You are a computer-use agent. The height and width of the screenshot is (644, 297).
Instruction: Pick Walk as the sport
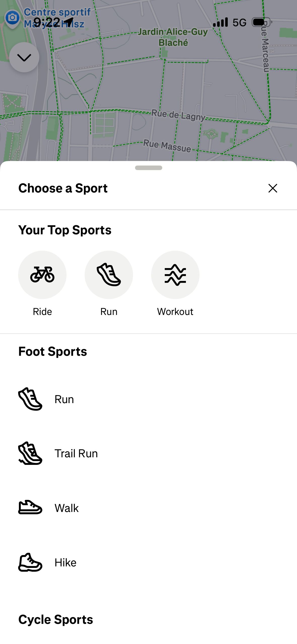pos(67,508)
